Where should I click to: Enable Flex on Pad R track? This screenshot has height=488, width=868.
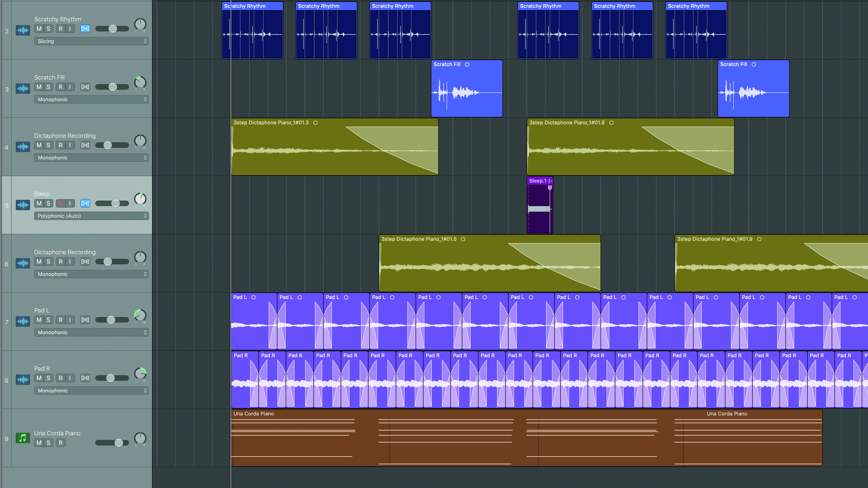pyautogui.click(x=85, y=378)
